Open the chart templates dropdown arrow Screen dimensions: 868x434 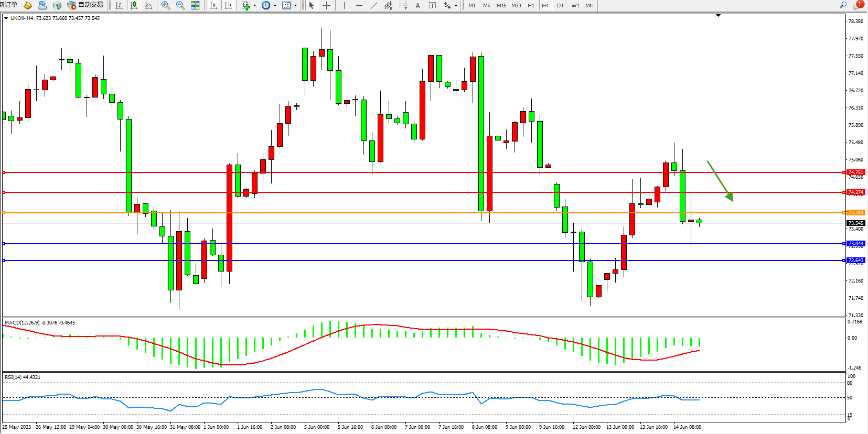tap(295, 6)
